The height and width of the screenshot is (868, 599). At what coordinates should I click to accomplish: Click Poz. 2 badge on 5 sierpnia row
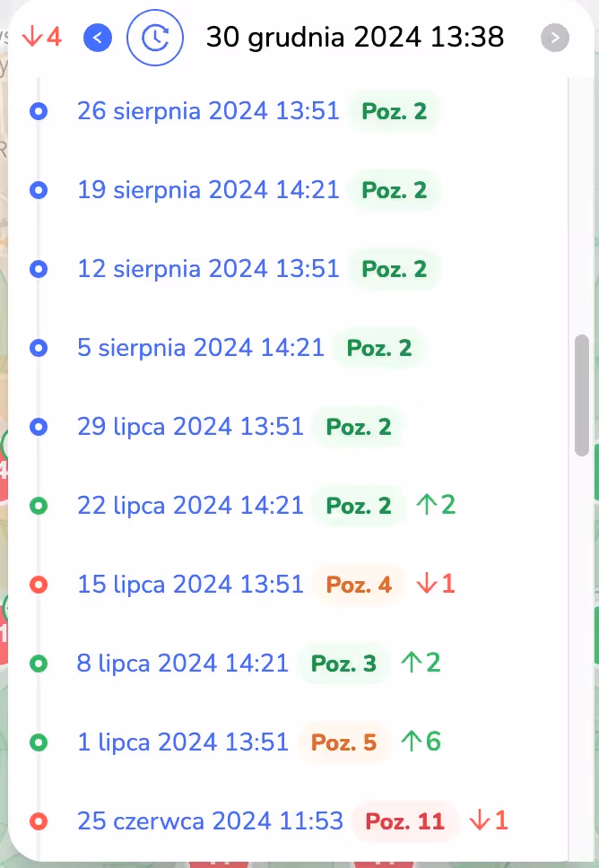379,348
